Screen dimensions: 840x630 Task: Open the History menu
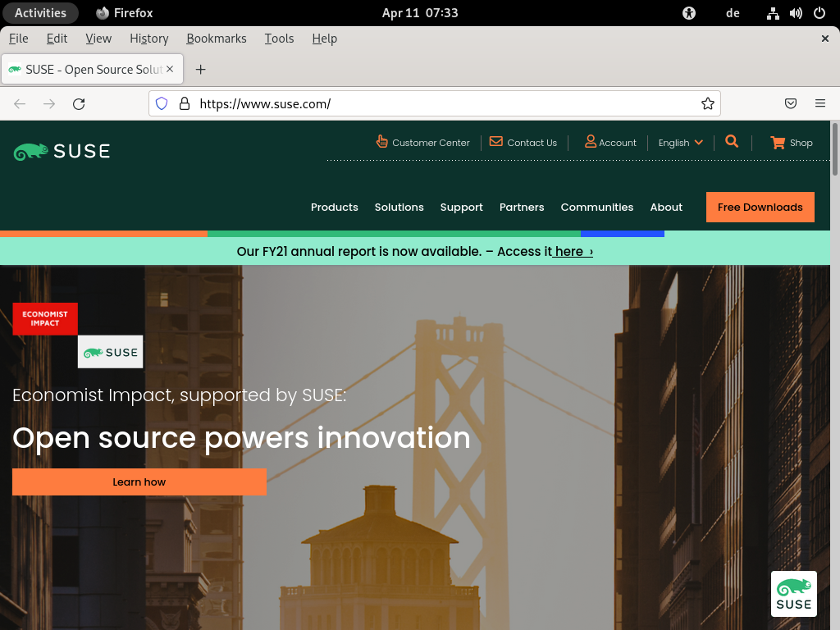[x=148, y=39]
